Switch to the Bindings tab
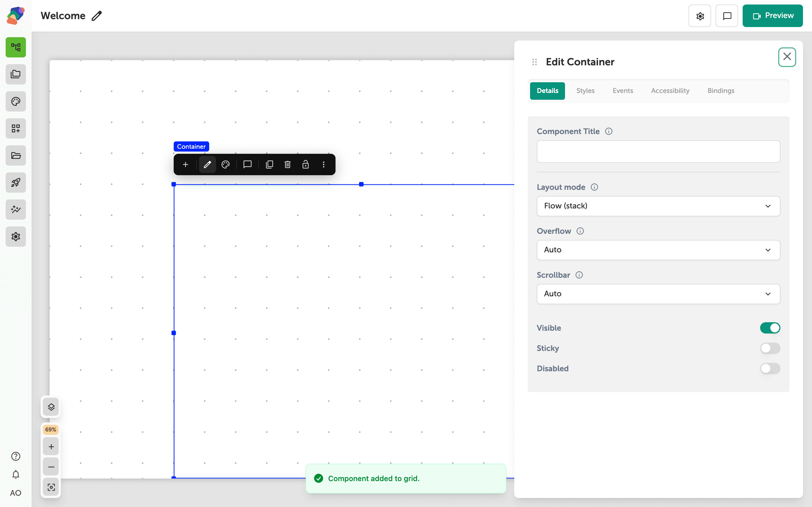The image size is (812, 507). pyautogui.click(x=721, y=90)
